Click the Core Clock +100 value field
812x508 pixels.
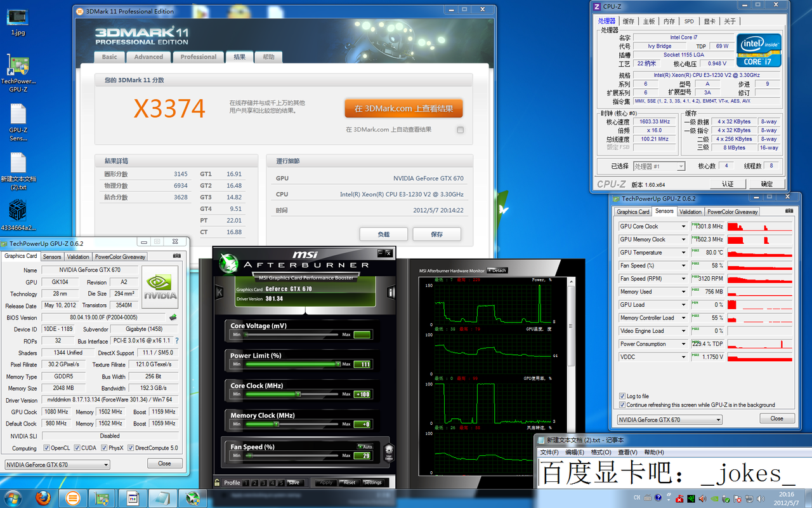point(362,394)
